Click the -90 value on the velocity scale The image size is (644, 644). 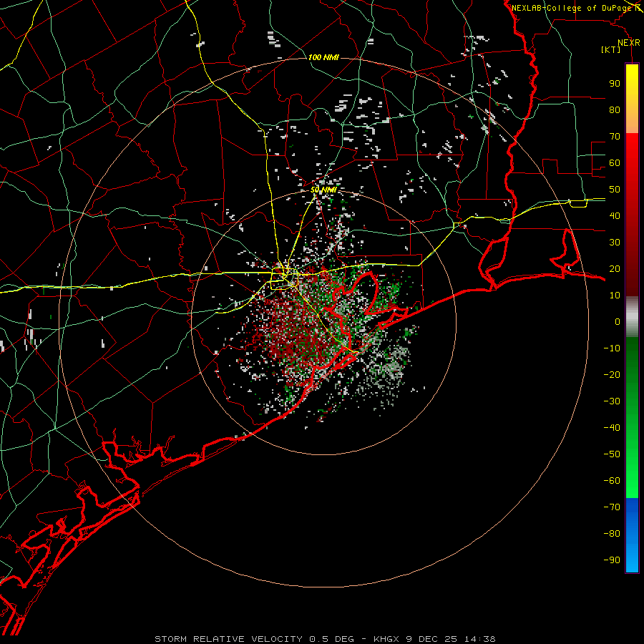612,560
